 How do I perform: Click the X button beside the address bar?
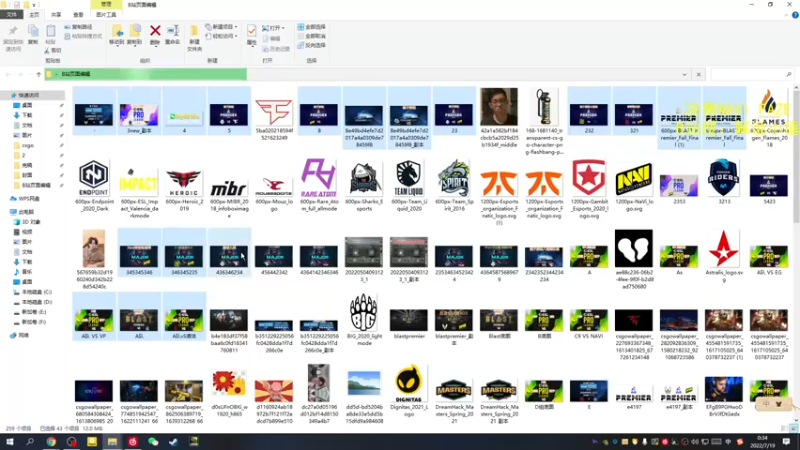(698, 74)
